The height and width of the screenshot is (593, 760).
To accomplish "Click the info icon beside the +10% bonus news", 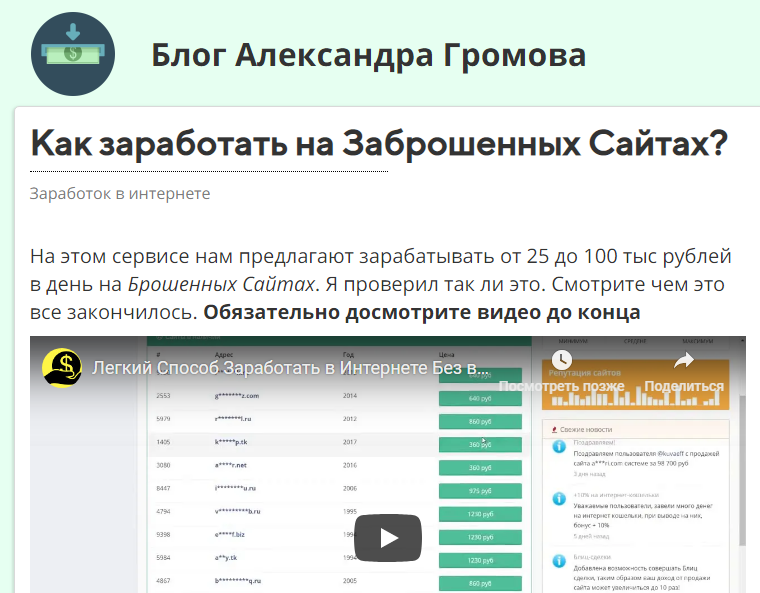I will [x=559, y=498].
